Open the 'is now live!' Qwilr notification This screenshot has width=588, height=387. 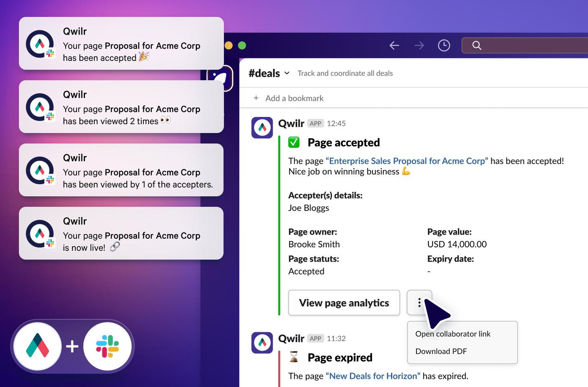121,233
